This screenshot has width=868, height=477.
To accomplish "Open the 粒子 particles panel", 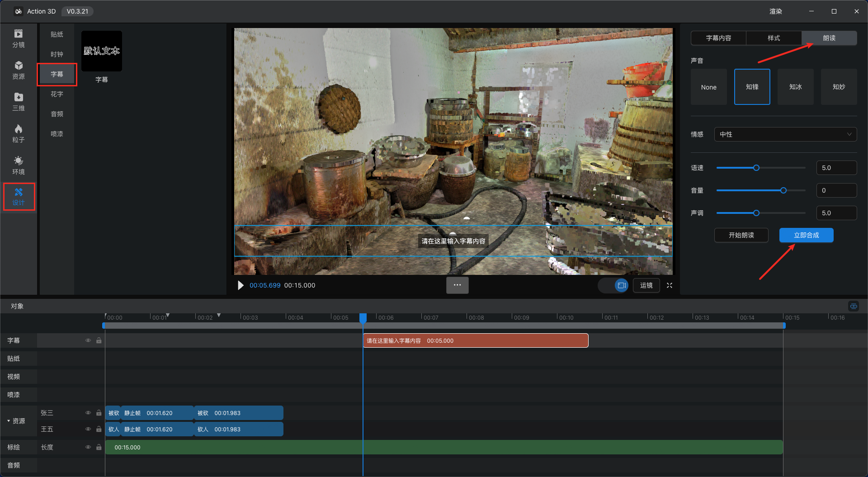I will tap(19, 133).
